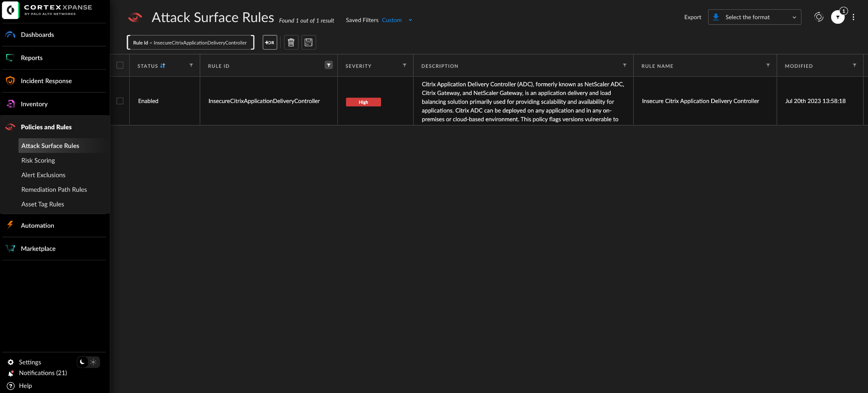Select all rows with header checkbox
The image size is (868, 393).
coord(120,65)
